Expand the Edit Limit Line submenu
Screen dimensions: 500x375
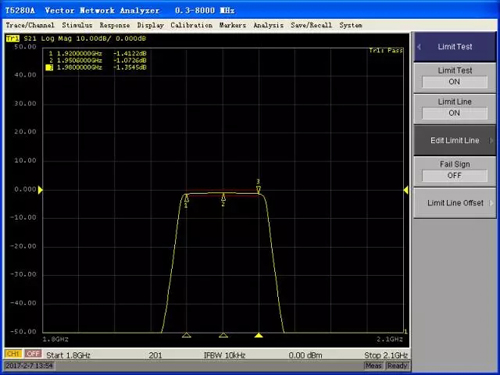pyautogui.click(x=455, y=140)
